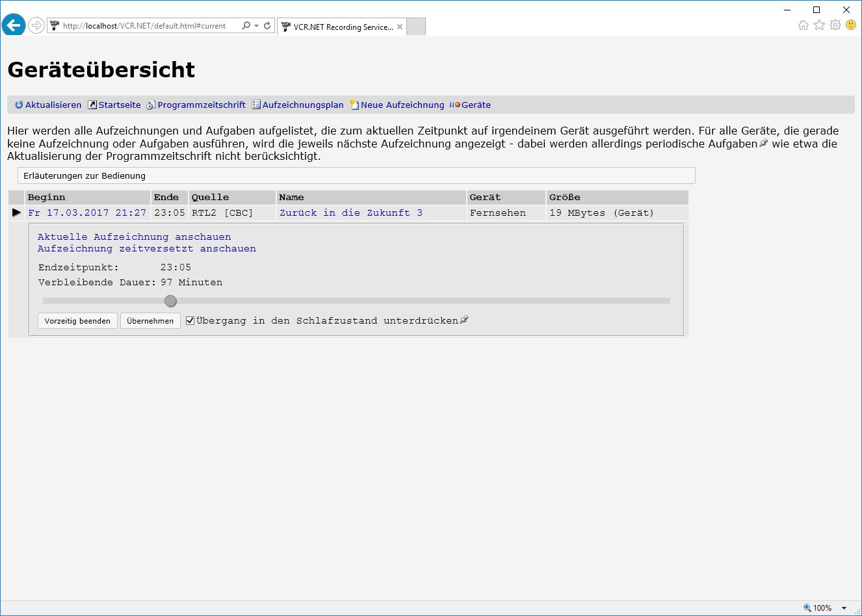
Task: Click the recording end time slider handle
Action: (170, 301)
